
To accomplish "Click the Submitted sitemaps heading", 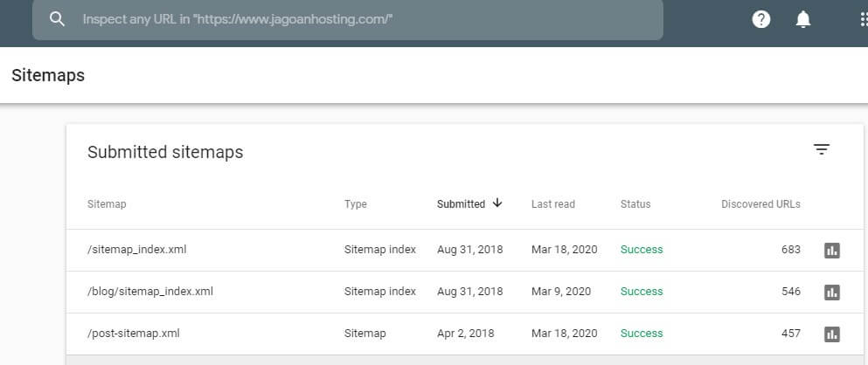I will (165, 152).
